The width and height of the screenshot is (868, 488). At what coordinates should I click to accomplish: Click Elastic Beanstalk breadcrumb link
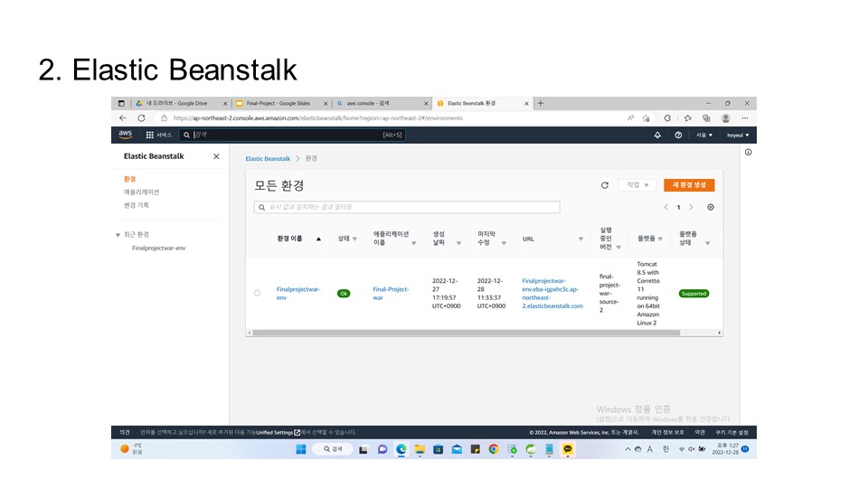[x=268, y=159]
